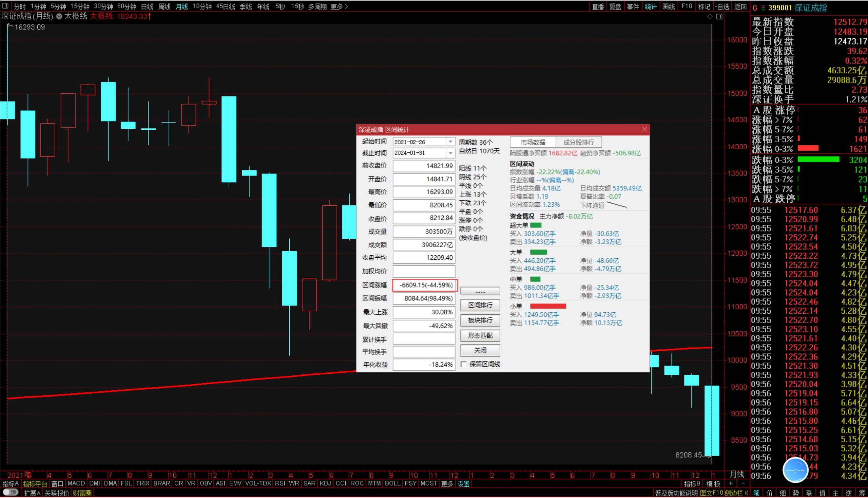The height and width of the screenshot is (498, 868).
Task: Click the green list icon beside 399001
Action: tap(763, 8)
